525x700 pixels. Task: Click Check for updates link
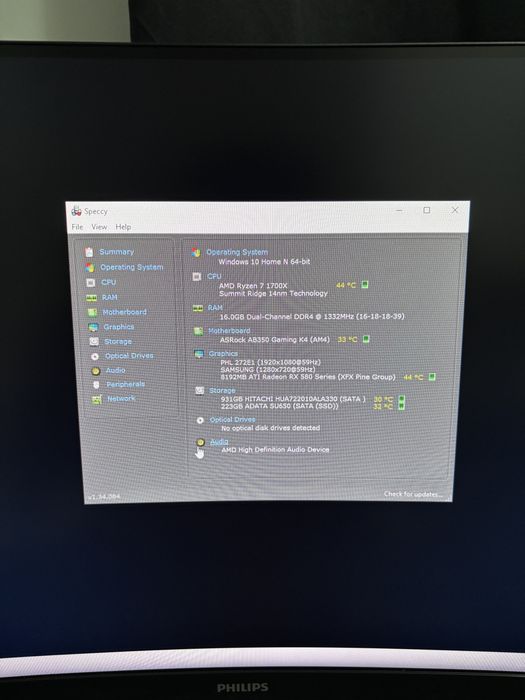click(x=413, y=494)
